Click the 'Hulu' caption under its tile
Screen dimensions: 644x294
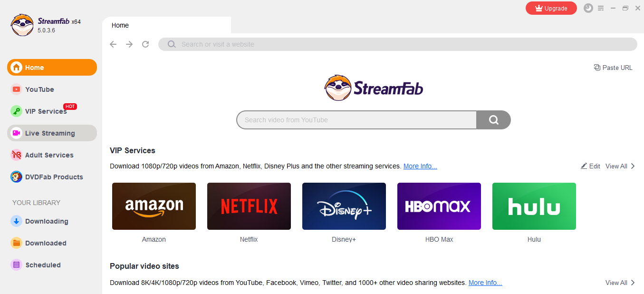(534, 239)
